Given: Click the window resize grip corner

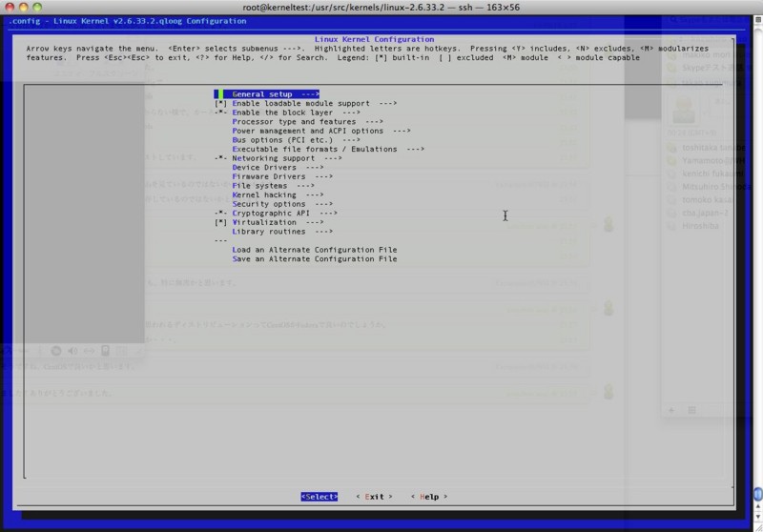Looking at the screenshot, I should pyautogui.click(x=758, y=527).
